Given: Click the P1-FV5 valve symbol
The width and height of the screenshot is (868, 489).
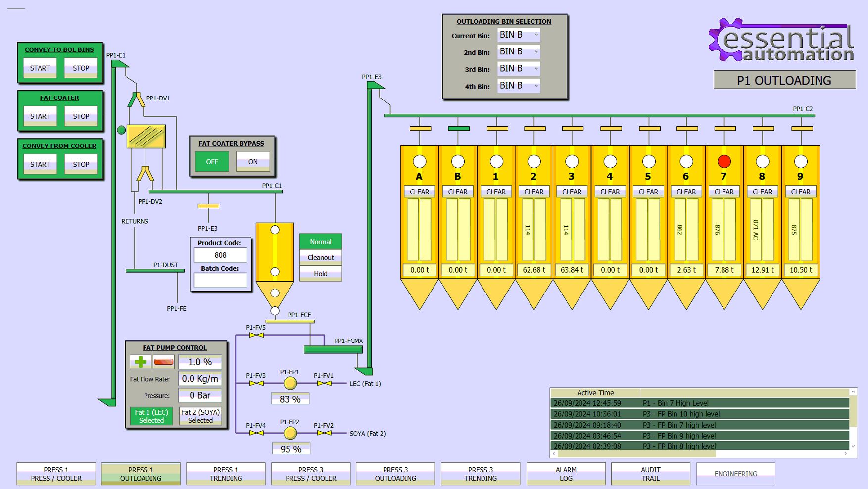Looking at the screenshot, I should tap(256, 335).
